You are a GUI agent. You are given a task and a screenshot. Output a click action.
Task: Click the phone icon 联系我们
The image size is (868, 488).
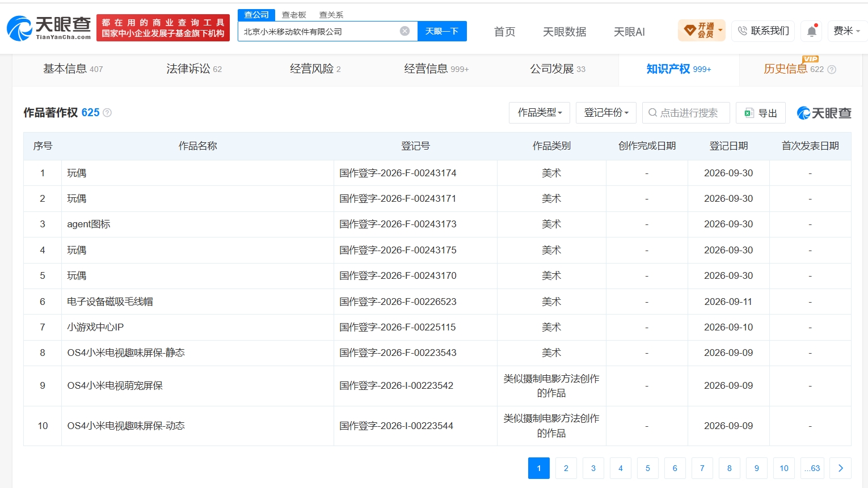point(743,31)
